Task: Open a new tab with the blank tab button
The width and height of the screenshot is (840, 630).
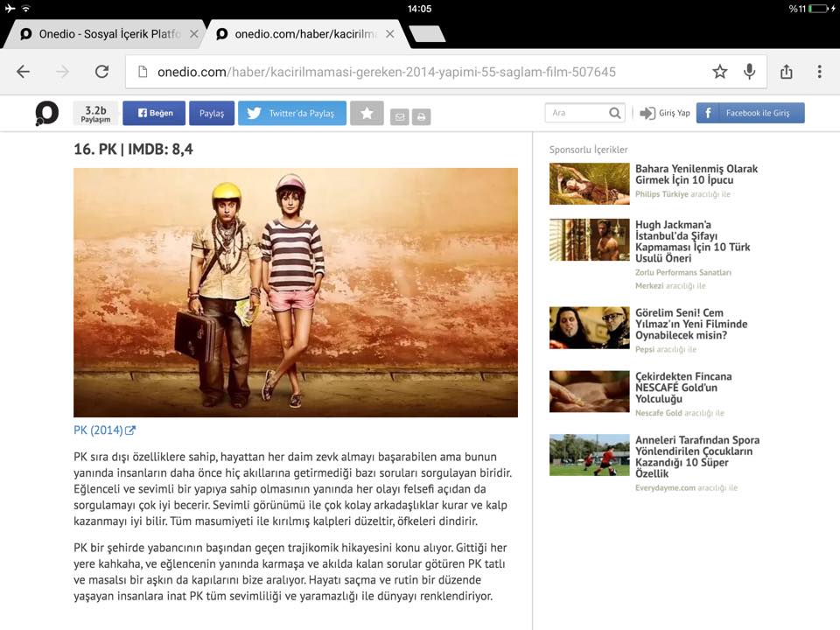Action: click(427, 34)
